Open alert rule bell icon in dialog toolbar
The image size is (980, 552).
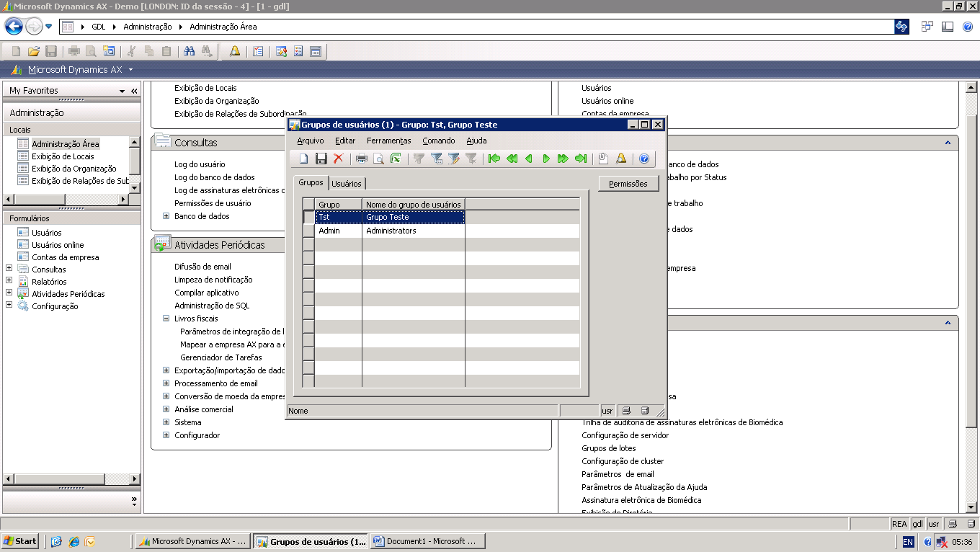click(621, 159)
